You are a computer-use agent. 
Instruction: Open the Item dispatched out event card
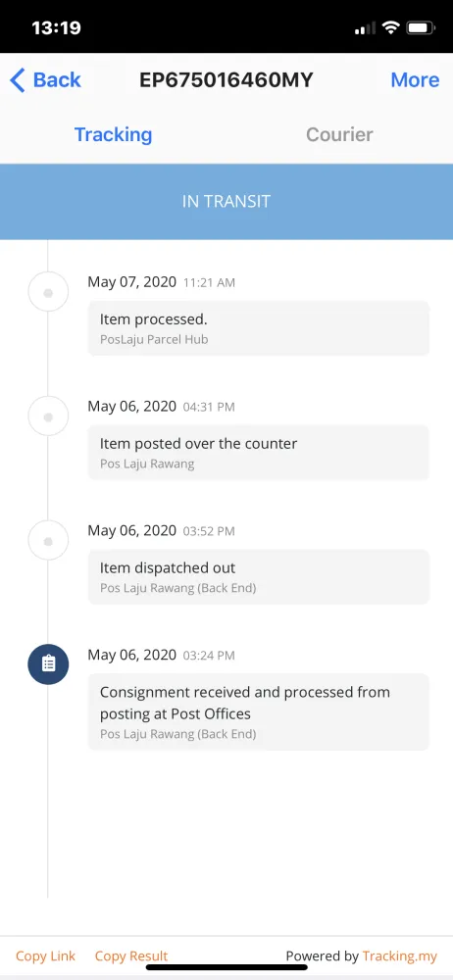pos(259,577)
